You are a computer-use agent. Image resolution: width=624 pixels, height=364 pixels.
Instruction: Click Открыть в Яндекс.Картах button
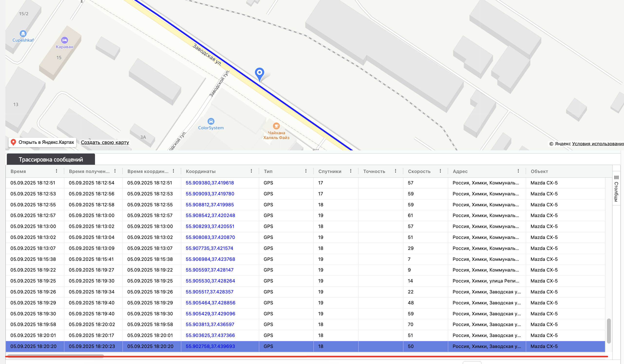42,142
